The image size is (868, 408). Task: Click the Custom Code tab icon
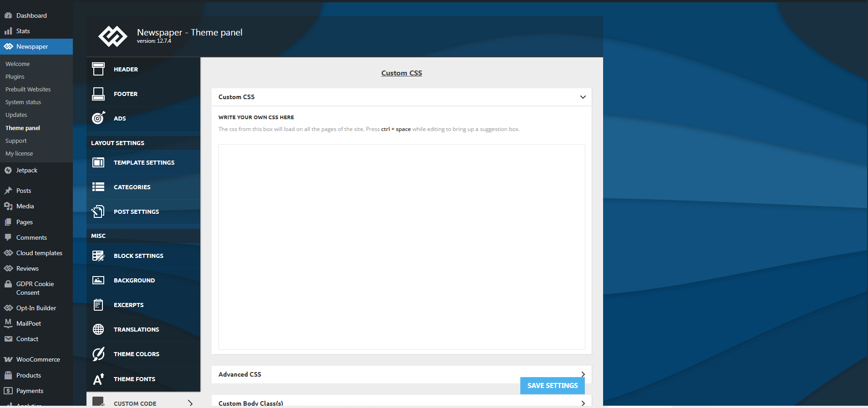tap(98, 402)
